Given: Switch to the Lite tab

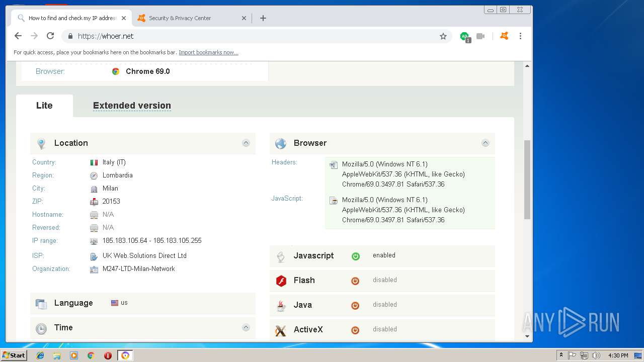Looking at the screenshot, I should (44, 106).
